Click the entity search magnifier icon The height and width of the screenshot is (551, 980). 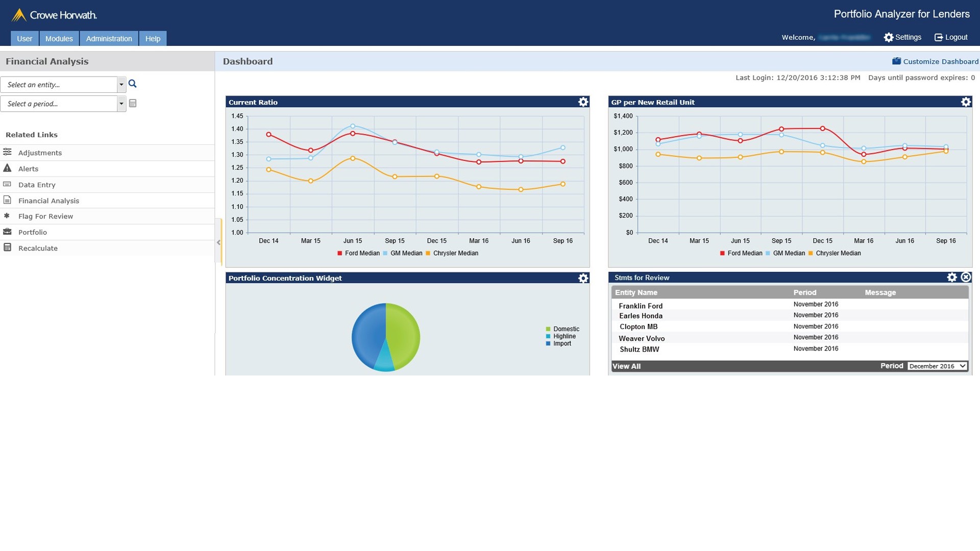point(132,84)
